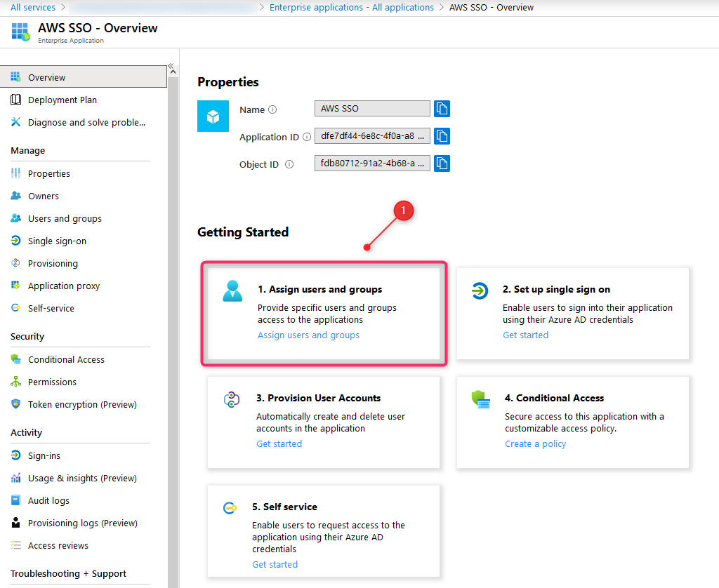Copy the Object ID value
The width and height of the screenshot is (719, 588).
click(x=442, y=163)
